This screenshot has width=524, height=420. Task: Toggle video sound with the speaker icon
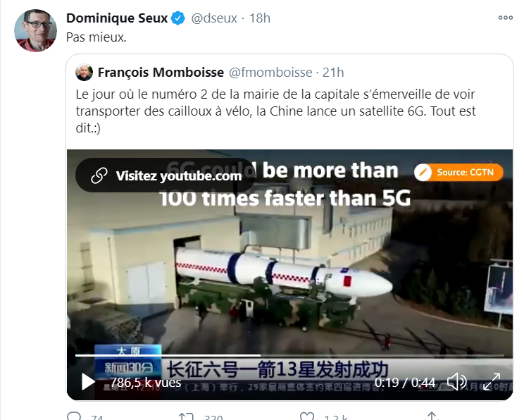tap(457, 381)
